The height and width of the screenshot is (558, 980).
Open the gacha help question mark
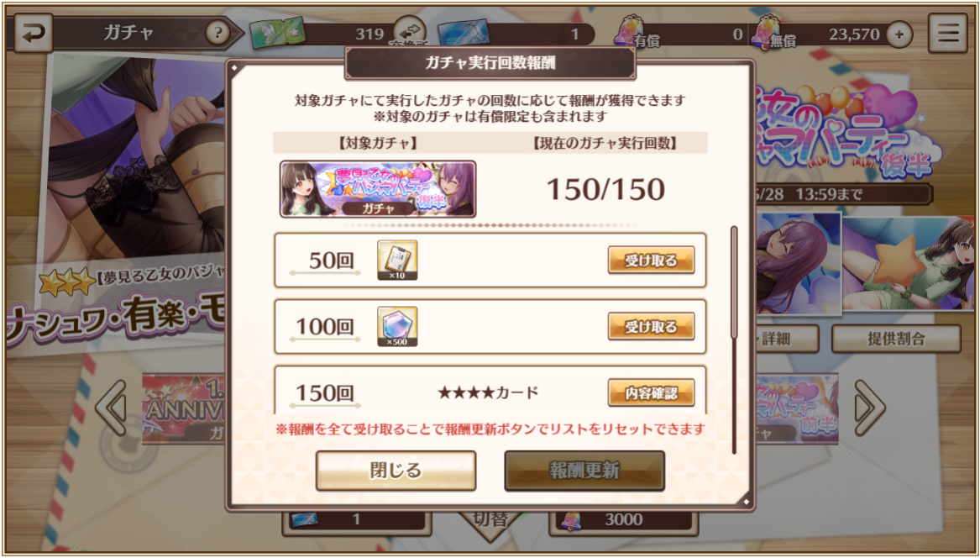[x=217, y=33]
